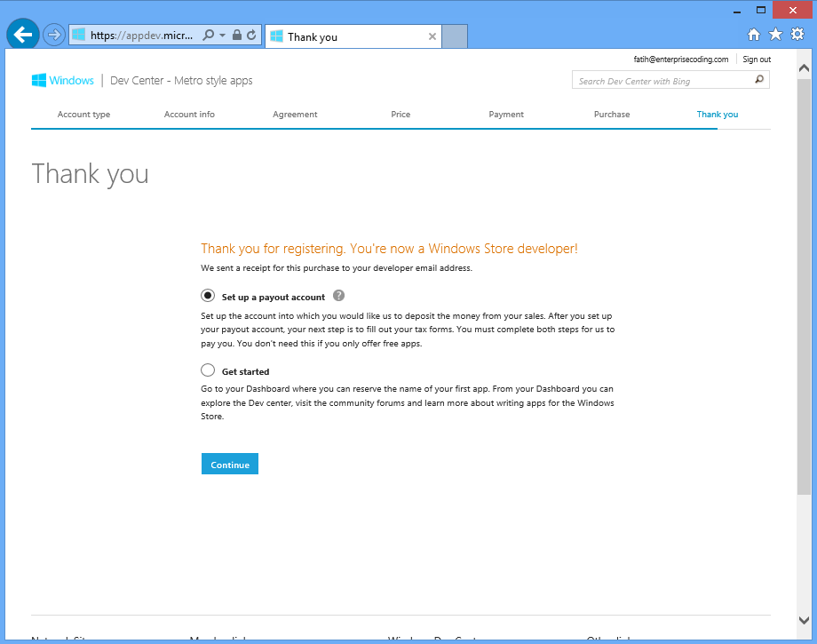Go to the 'Price' step
Screen dimensions: 817x644
401,114
